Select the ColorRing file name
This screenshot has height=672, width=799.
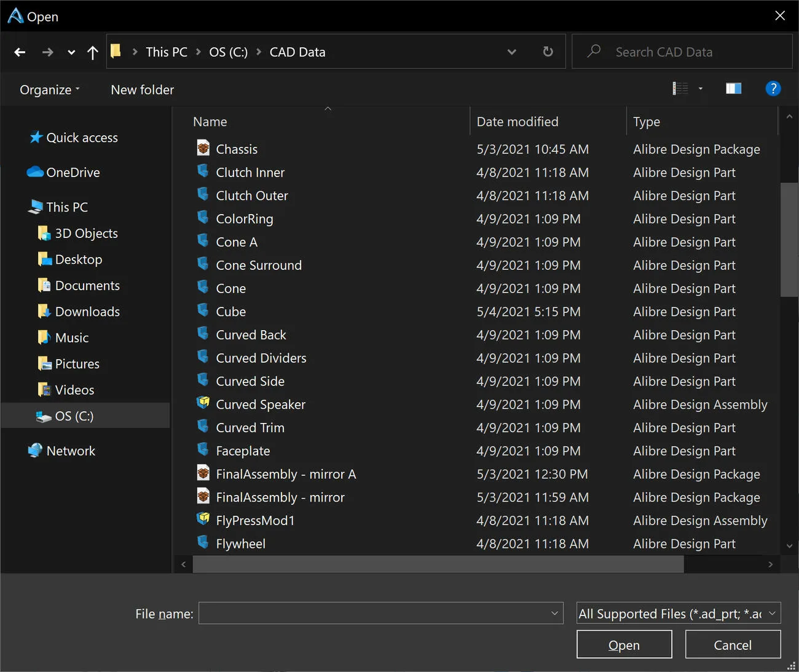point(245,219)
